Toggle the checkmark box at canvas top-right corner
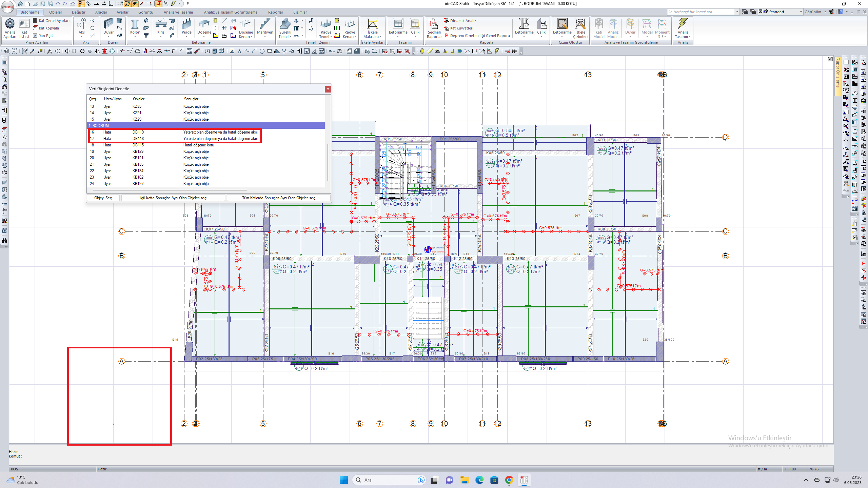Screen dimensions: 868x488 (830, 59)
